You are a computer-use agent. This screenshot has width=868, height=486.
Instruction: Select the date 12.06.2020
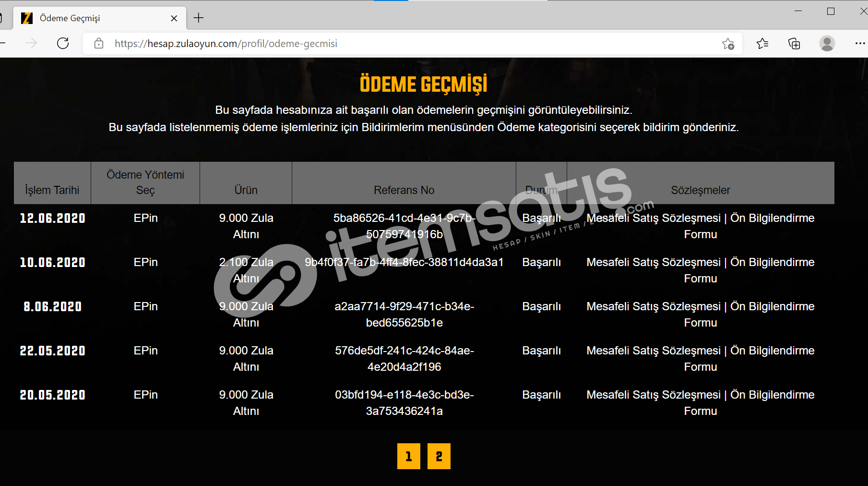coord(52,219)
